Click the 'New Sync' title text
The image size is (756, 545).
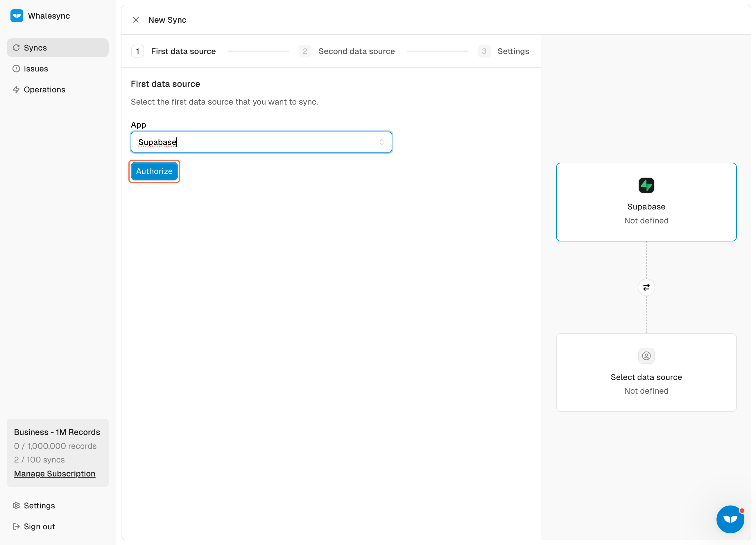pyautogui.click(x=167, y=20)
